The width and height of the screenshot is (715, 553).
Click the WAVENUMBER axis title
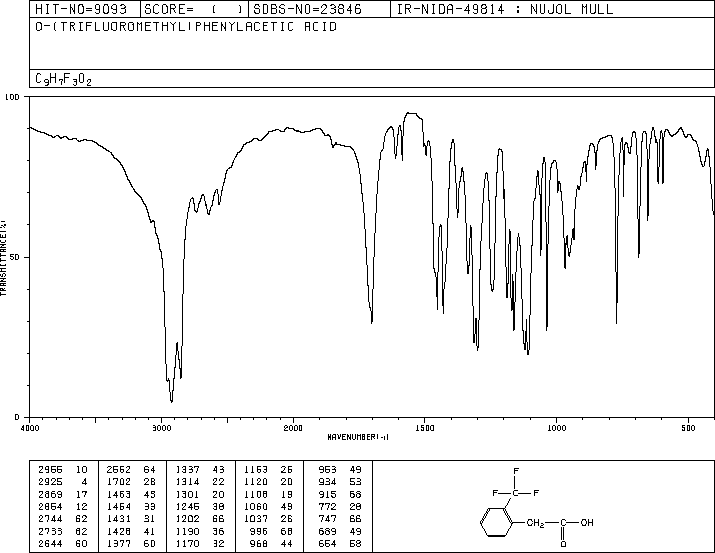[x=358, y=437]
